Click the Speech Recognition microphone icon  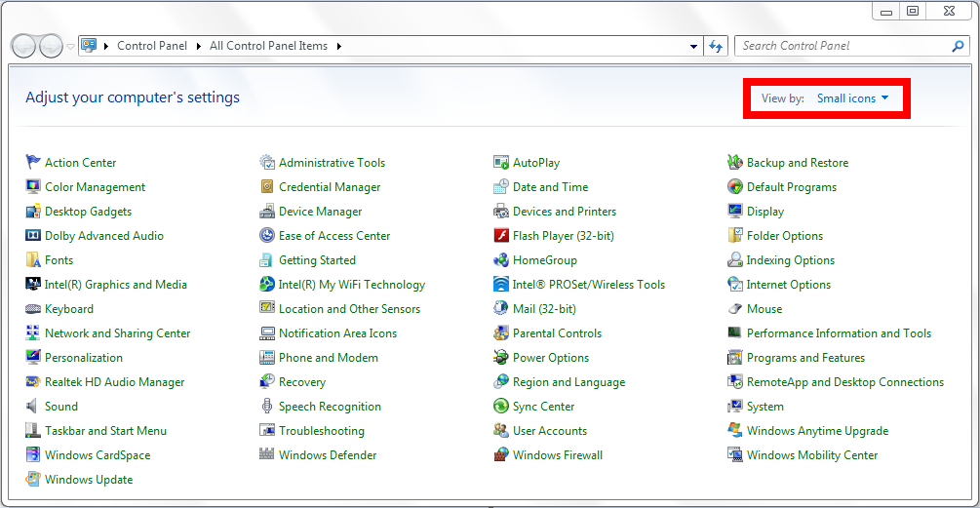[267, 407]
